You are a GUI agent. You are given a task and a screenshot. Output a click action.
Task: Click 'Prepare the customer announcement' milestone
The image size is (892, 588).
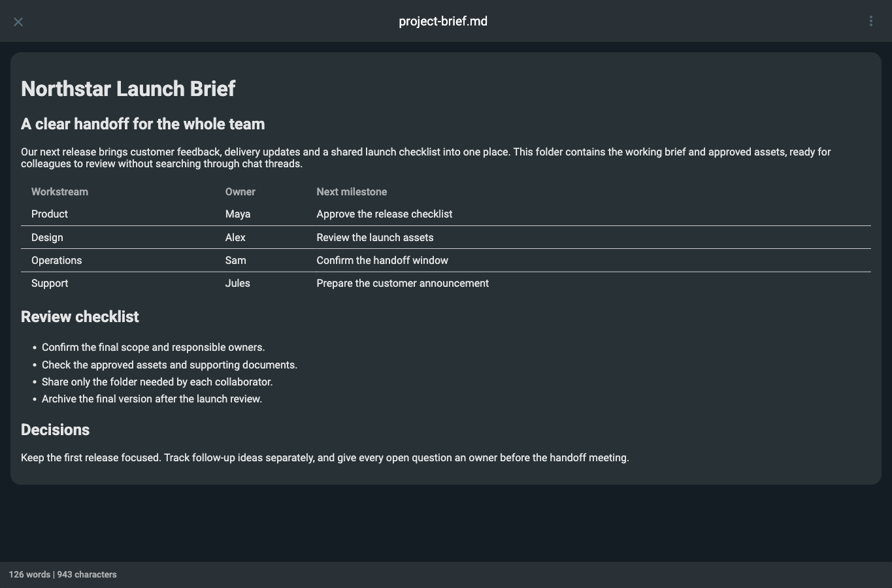click(403, 284)
